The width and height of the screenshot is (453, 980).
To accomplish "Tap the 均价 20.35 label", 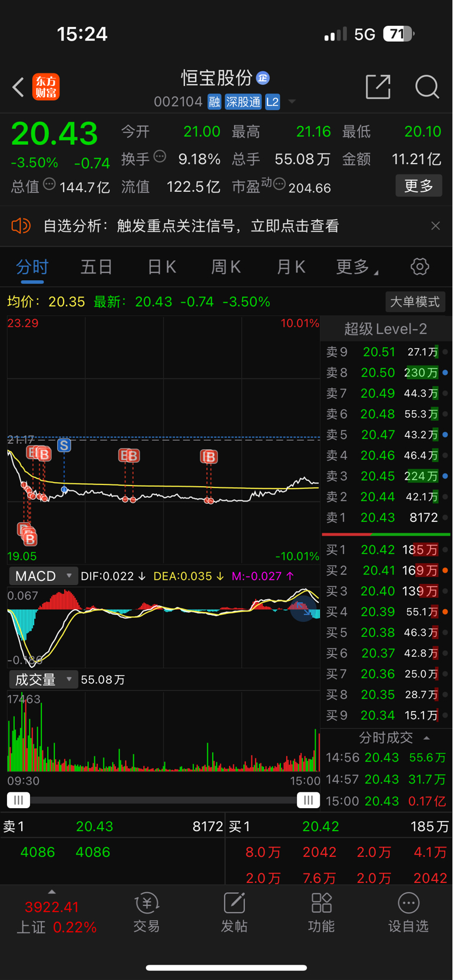I will (46, 302).
